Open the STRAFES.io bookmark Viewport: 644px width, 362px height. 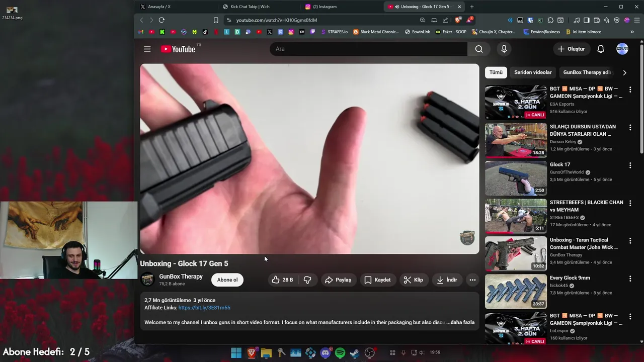pyautogui.click(x=334, y=32)
